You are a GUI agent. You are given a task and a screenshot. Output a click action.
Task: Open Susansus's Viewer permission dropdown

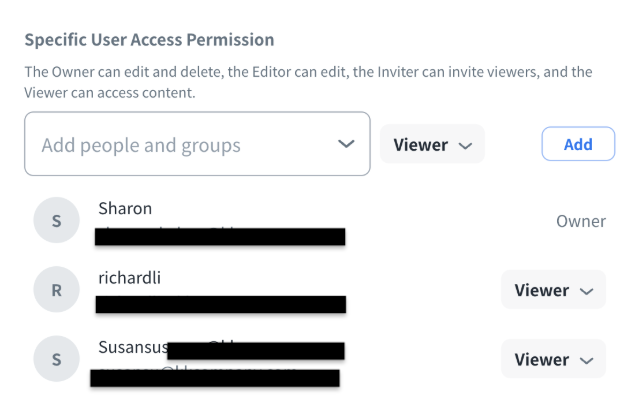coord(553,359)
